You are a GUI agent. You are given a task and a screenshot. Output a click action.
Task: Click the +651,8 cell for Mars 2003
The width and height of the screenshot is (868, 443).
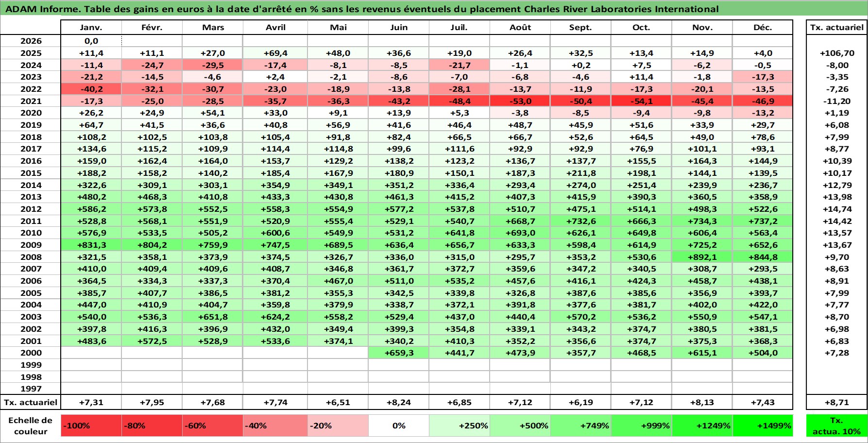coord(213,317)
